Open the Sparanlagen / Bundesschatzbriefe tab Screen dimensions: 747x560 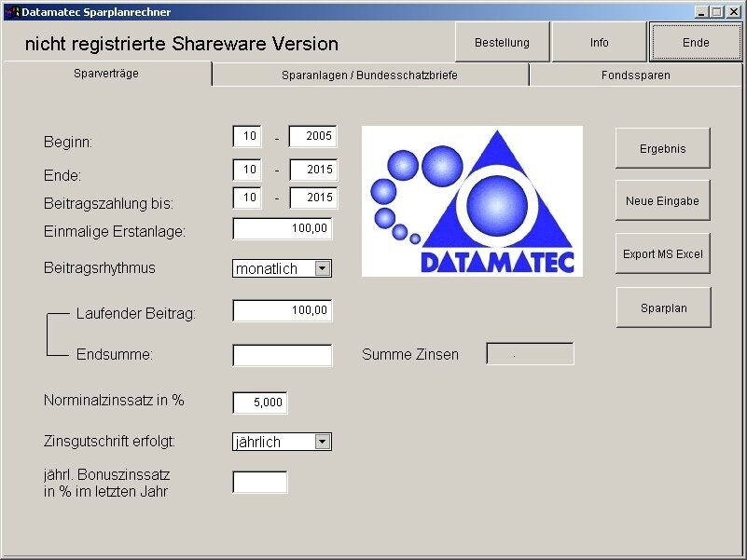point(369,75)
